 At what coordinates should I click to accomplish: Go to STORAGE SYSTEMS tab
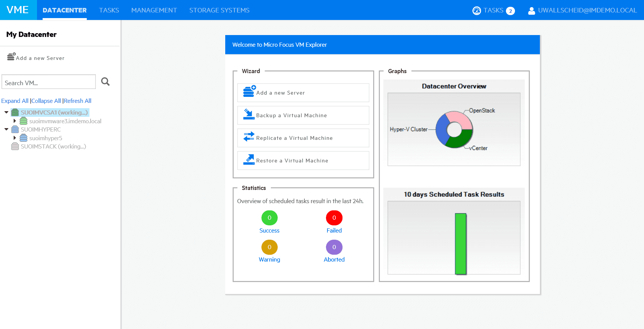point(219,10)
